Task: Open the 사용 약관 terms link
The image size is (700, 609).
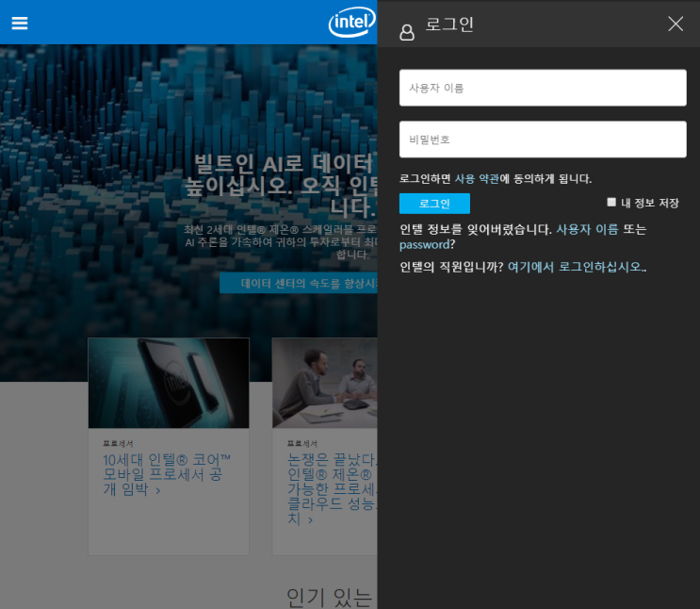Action: (x=477, y=179)
